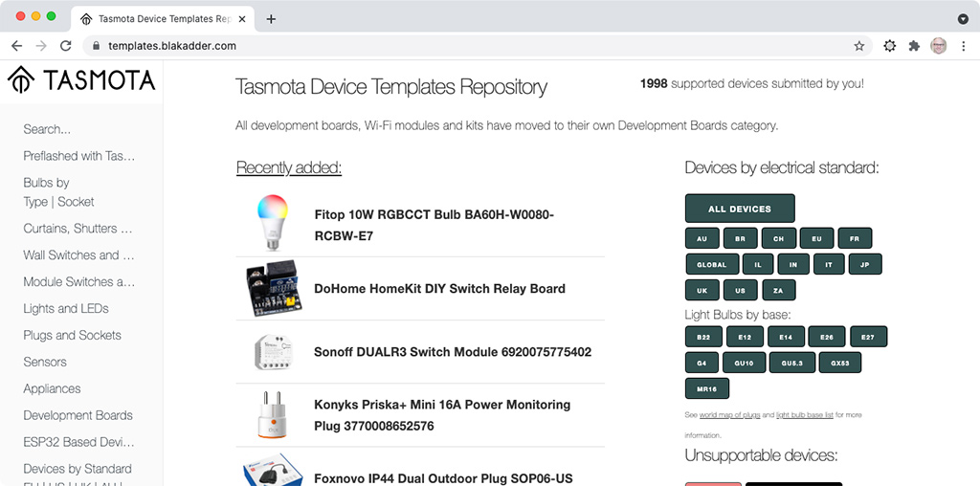Filter devices by IT standard

[829, 264]
